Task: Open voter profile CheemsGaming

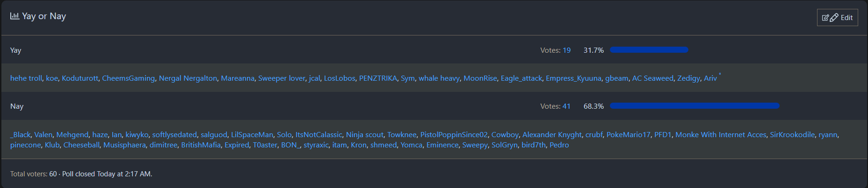Action: (128, 78)
